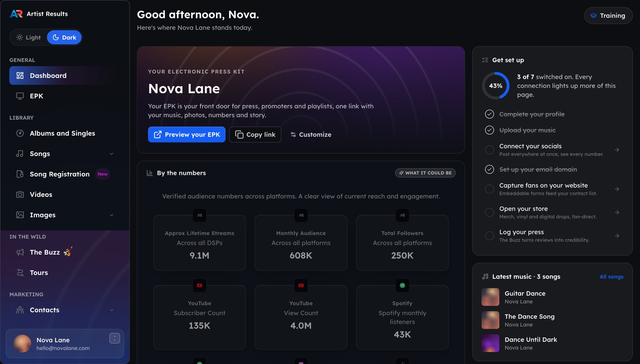Open Capture fans on your website arrow
640x364 pixels.
(x=617, y=189)
